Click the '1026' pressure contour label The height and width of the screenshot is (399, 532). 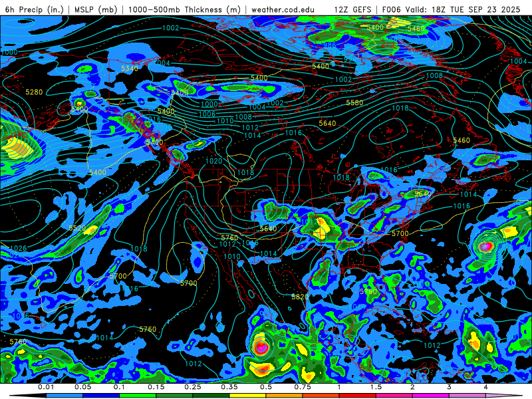point(19,248)
